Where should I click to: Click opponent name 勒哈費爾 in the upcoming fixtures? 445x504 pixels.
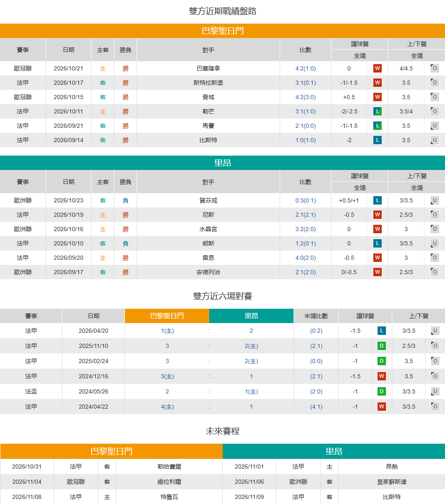169,466
